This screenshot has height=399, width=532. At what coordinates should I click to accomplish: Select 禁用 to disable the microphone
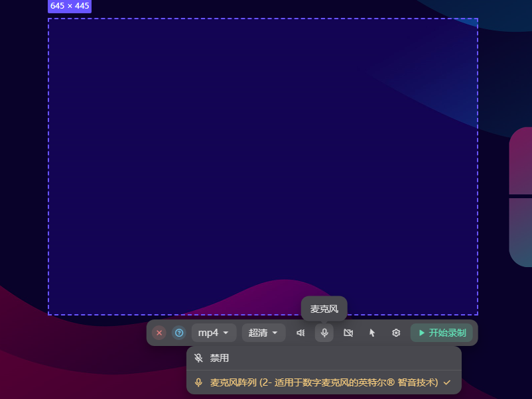(324, 358)
